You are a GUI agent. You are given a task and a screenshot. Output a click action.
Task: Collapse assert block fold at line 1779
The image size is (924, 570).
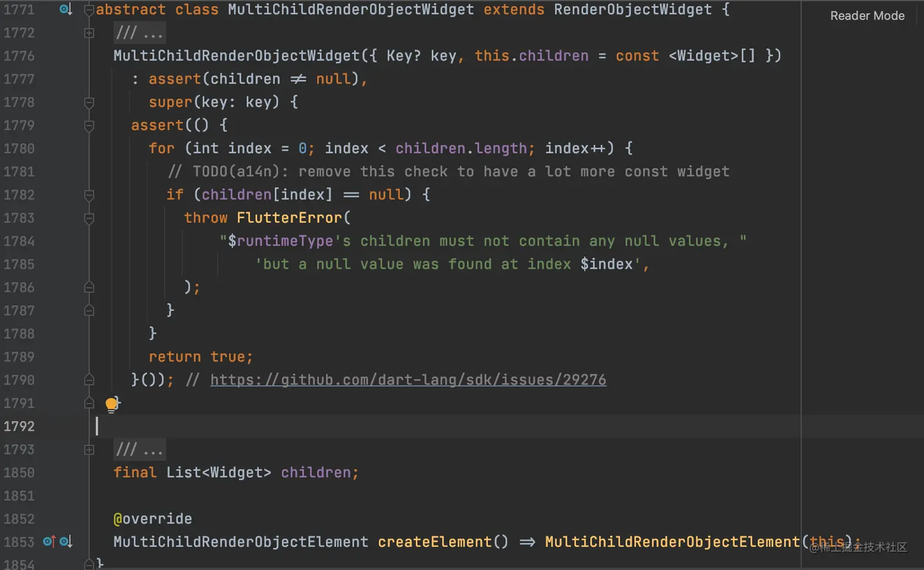[89, 125]
